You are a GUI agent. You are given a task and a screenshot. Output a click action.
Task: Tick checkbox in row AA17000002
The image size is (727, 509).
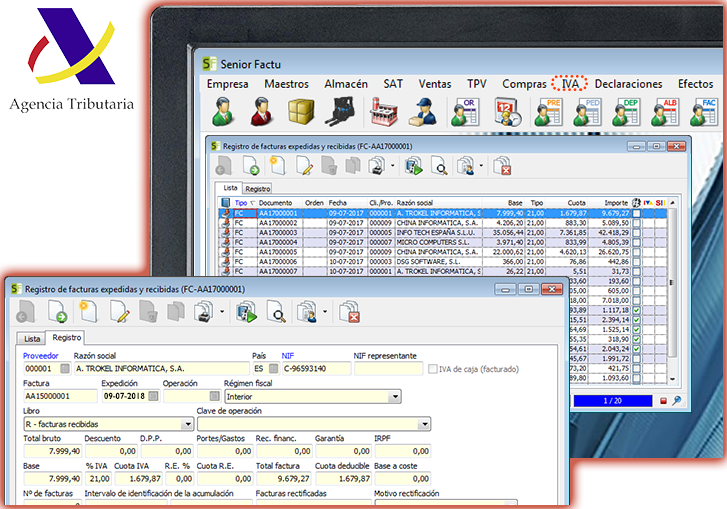pyautogui.click(x=637, y=223)
